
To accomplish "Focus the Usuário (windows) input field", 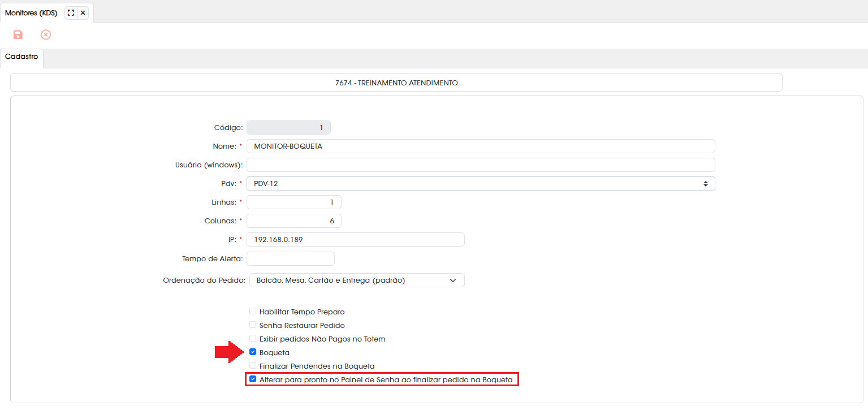I will click(x=481, y=165).
